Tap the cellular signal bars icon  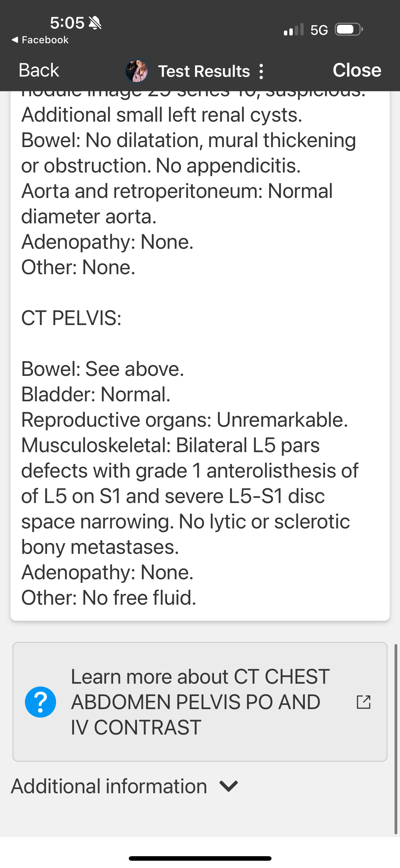293,30
